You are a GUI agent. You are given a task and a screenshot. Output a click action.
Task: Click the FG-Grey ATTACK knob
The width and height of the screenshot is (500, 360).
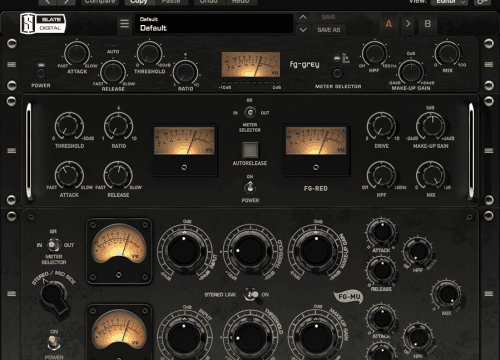pyautogui.click(x=77, y=53)
